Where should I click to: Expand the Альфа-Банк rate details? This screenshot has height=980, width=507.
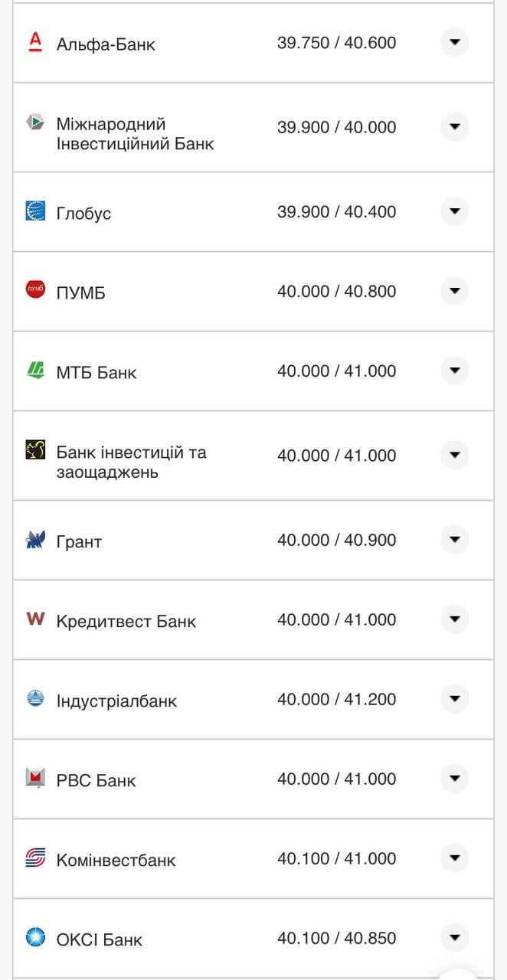[x=455, y=44]
